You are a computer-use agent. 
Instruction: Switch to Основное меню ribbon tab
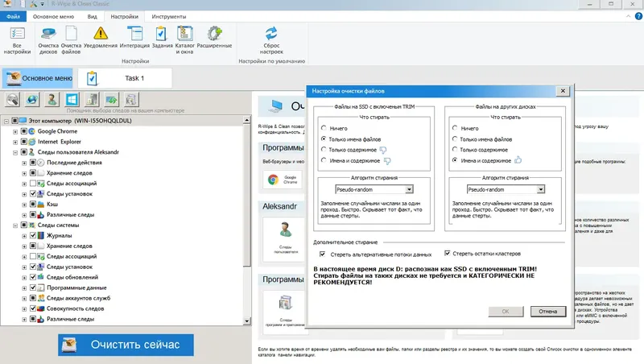(x=53, y=16)
